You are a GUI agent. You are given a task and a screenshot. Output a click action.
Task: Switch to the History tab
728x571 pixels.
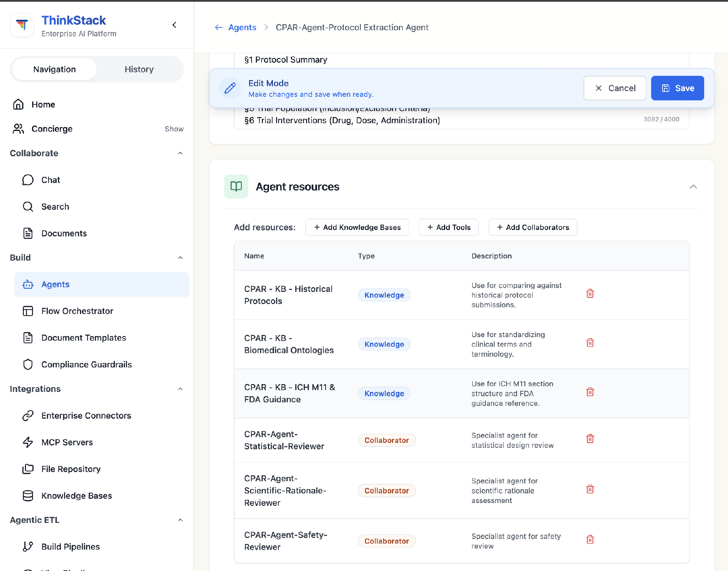[x=139, y=69]
